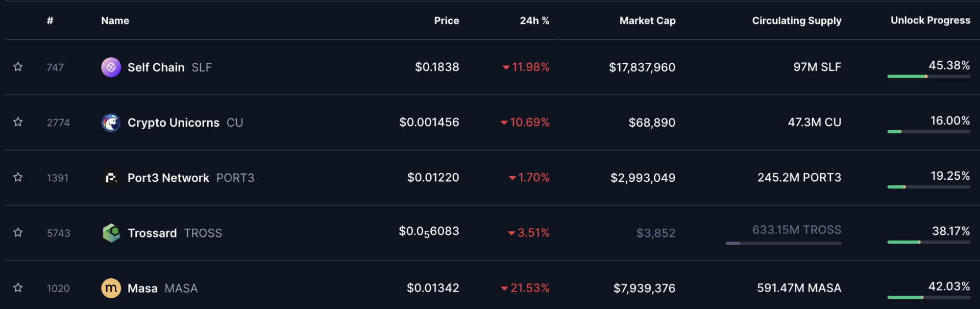Click the Trossard green cube logo
The width and height of the screenshot is (980, 309).
111,233
